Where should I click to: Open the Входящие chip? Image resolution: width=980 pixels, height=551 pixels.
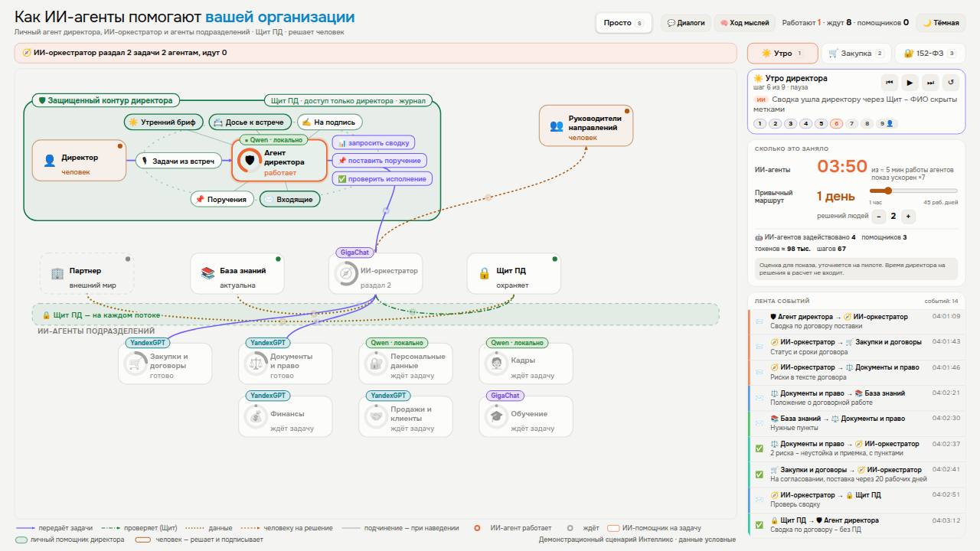(289, 199)
